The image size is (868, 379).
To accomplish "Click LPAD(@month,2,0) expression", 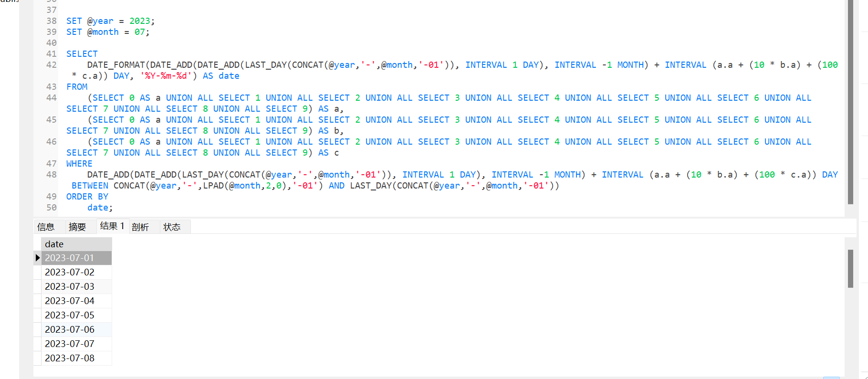I will tap(245, 186).
